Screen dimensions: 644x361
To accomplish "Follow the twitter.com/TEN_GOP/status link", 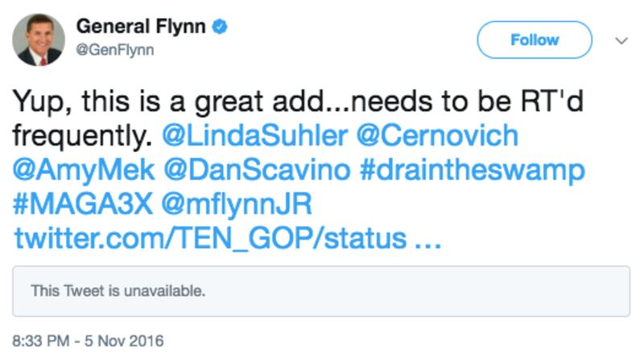I will pos(208,239).
